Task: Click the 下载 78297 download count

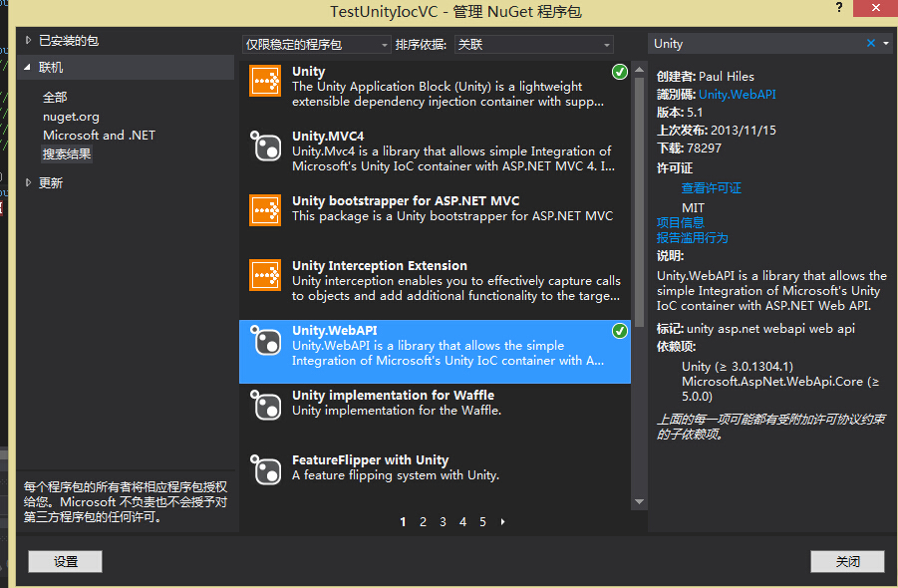Action: (x=689, y=148)
